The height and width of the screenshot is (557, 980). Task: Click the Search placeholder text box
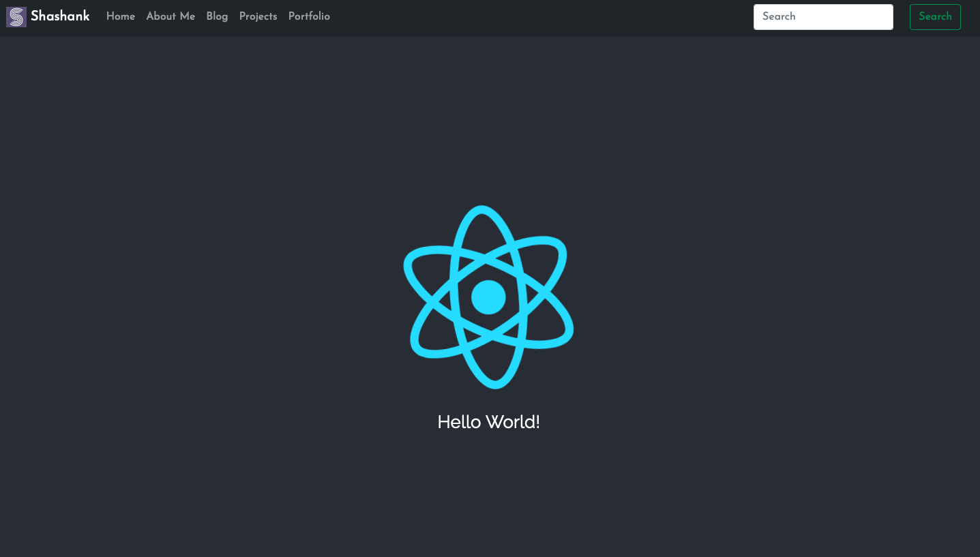point(822,16)
